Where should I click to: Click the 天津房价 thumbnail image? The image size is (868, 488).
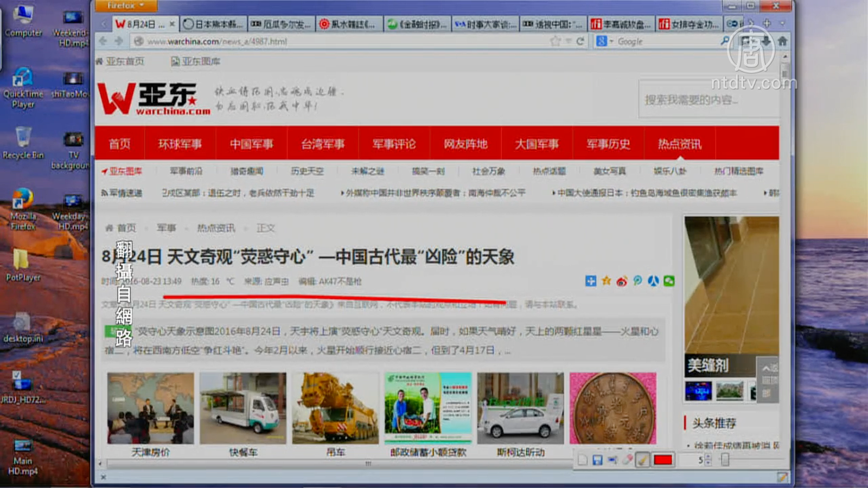coord(150,408)
